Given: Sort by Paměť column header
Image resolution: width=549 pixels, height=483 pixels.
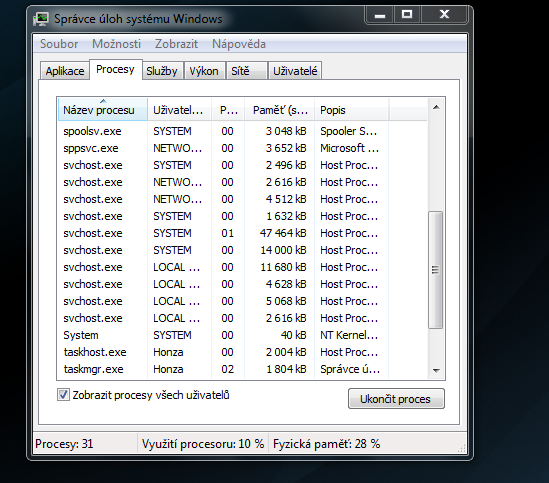Looking at the screenshot, I should (279, 110).
